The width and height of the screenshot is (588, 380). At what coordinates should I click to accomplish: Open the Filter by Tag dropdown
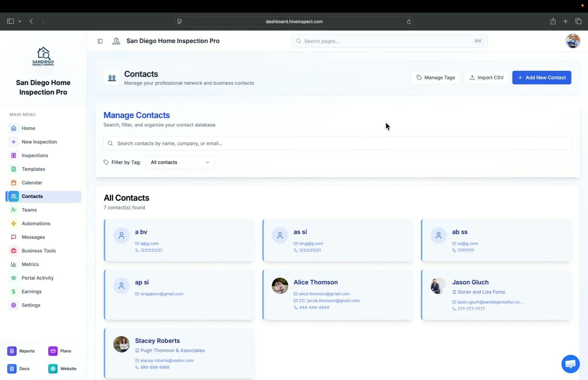[x=180, y=162]
